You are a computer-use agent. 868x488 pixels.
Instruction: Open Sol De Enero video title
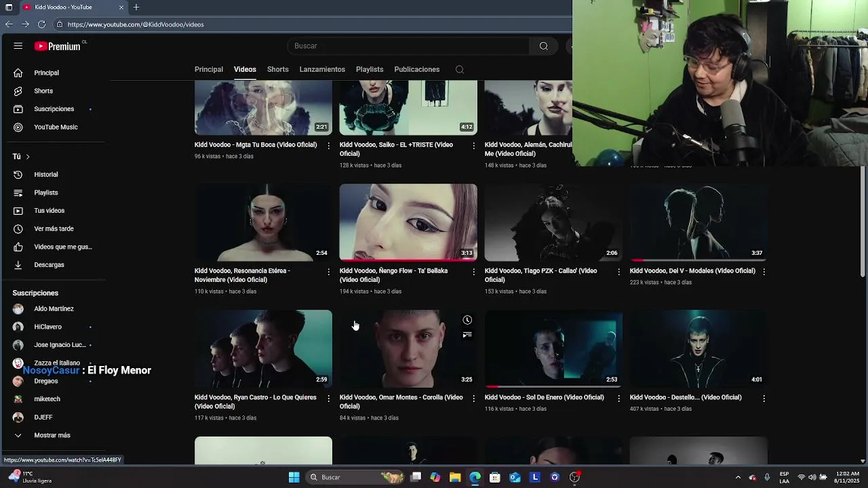tap(545, 397)
